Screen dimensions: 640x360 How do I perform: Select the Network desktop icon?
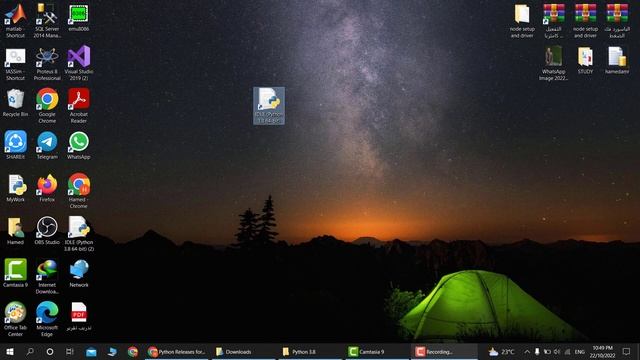pyautogui.click(x=79, y=273)
